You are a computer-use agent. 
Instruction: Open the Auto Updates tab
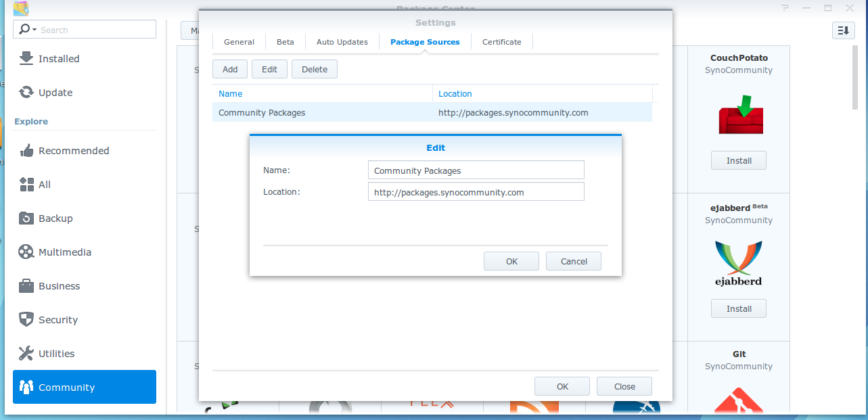342,42
